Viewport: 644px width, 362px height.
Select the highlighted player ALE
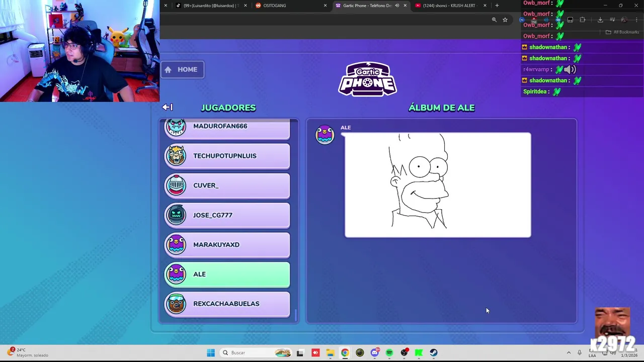click(x=227, y=275)
